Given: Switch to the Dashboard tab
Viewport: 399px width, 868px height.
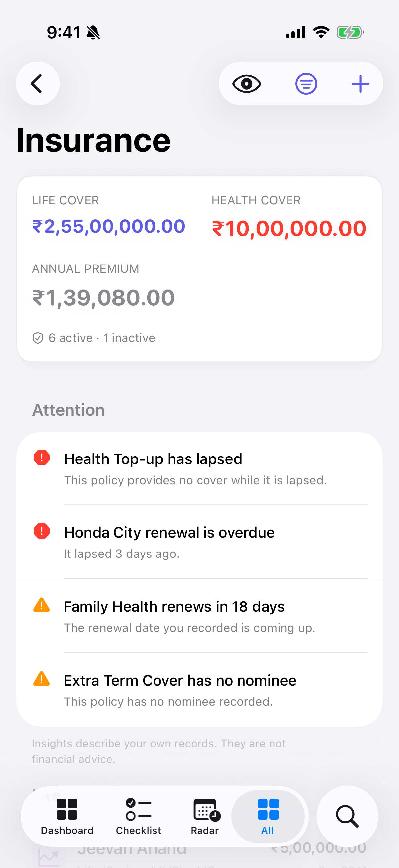Looking at the screenshot, I should point(67,816).
